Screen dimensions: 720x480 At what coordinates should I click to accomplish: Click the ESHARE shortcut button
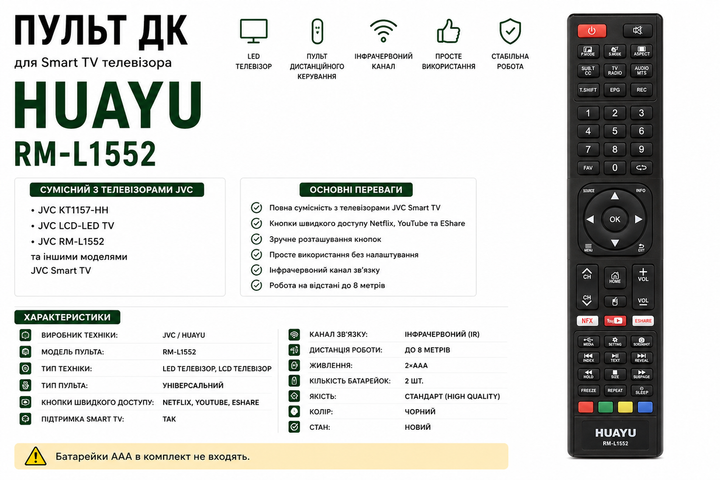(643, 321)
